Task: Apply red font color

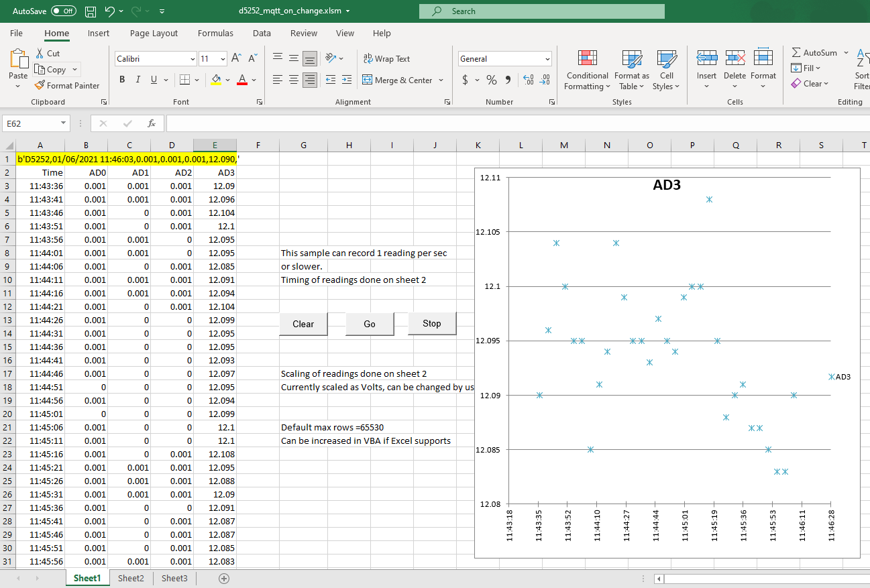Action: 242,80
